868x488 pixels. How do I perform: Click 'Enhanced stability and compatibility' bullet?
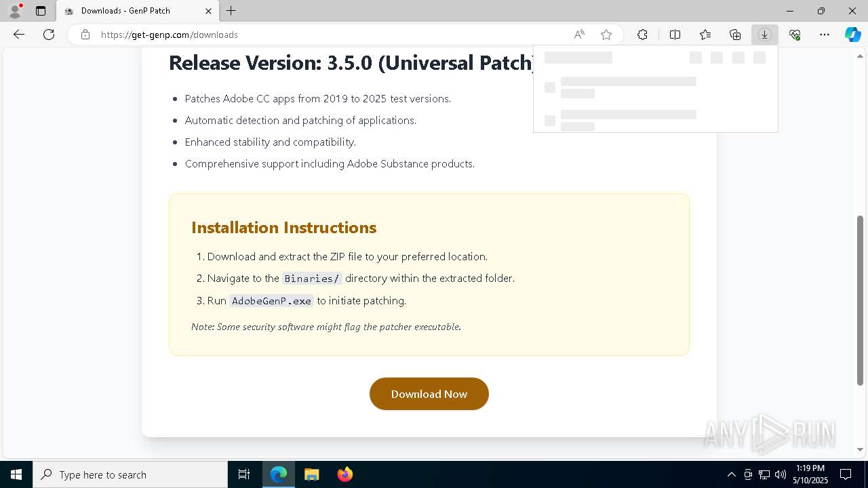[x=271, y=142]
